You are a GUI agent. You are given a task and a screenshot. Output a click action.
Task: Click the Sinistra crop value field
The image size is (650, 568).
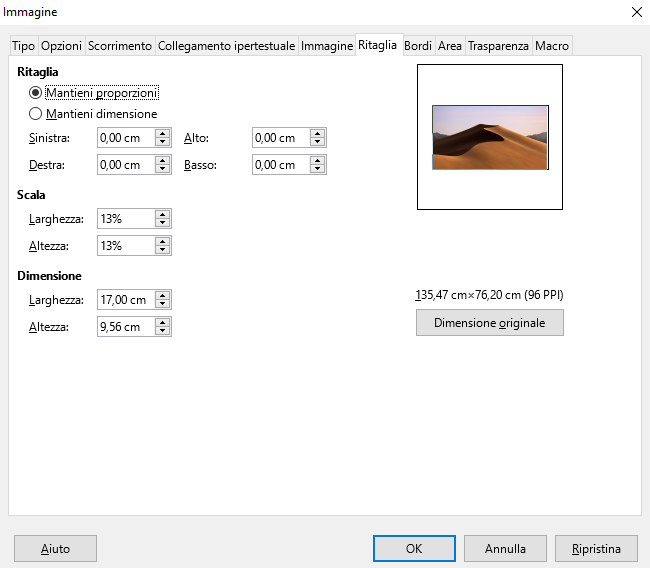[126, 138]
